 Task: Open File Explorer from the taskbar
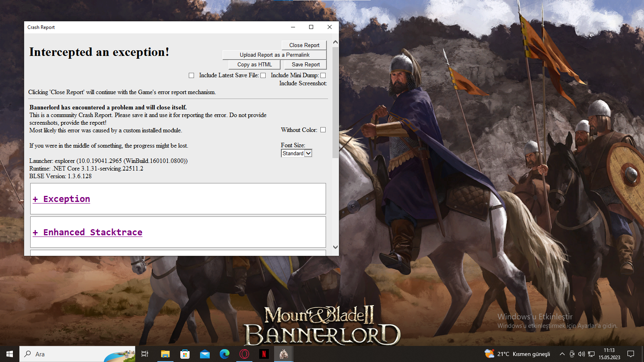tap(165, 354)
